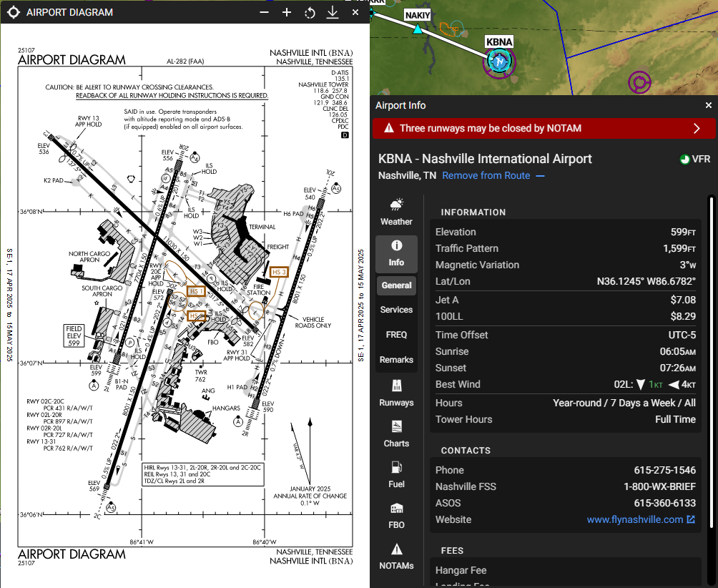Click the Nashville FSS 1-800-WX-BRIEF number
Viewport: 718px width, 588px height.
tap(660, 486)
